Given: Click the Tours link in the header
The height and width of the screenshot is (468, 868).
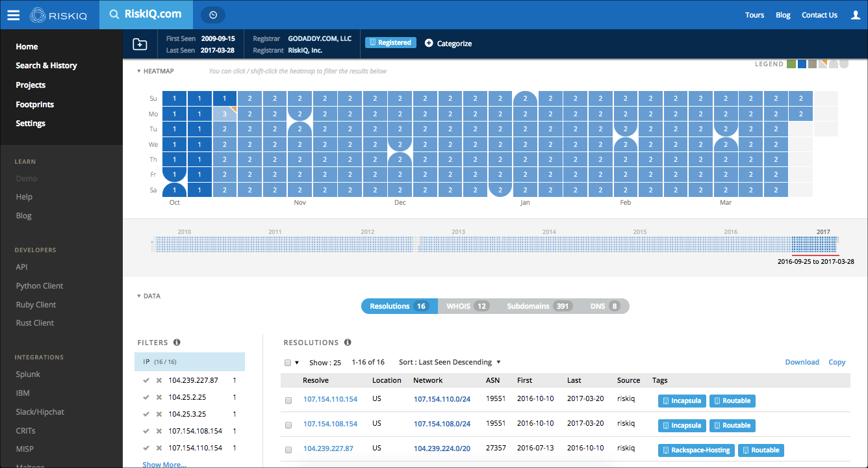Looking at the screenshot, I should tap(754, 15).
